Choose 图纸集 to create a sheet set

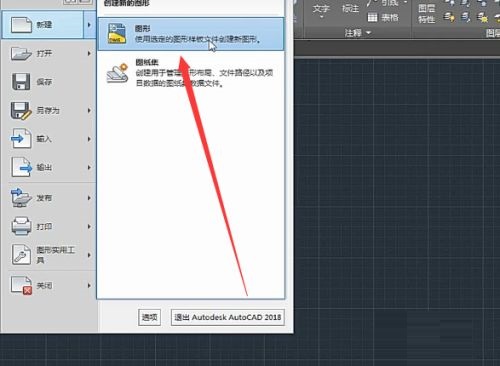point(191,73)
